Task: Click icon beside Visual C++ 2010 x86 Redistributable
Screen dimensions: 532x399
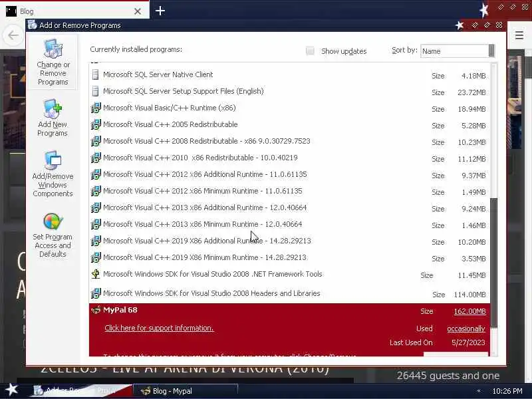Action: 96,158
